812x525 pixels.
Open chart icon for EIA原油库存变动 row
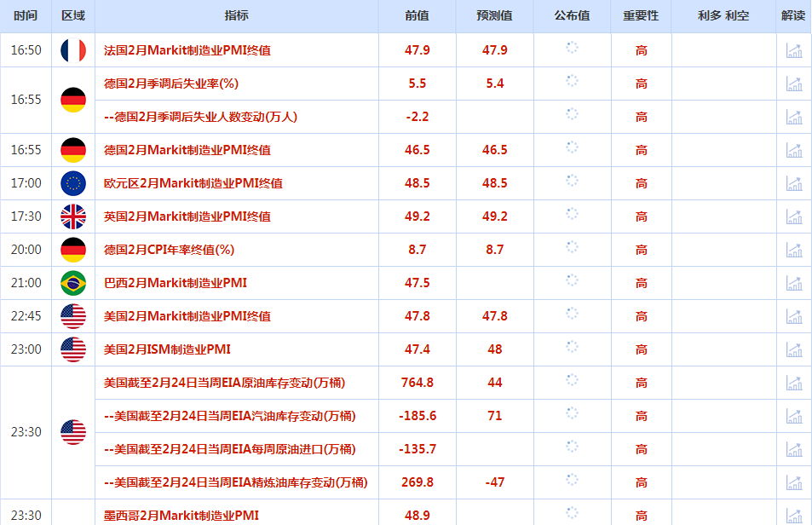click(x=794, y=383)
